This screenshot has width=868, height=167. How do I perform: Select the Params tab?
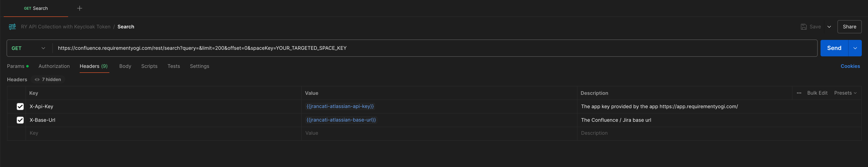pyautogui.click(x=15, y=66)
